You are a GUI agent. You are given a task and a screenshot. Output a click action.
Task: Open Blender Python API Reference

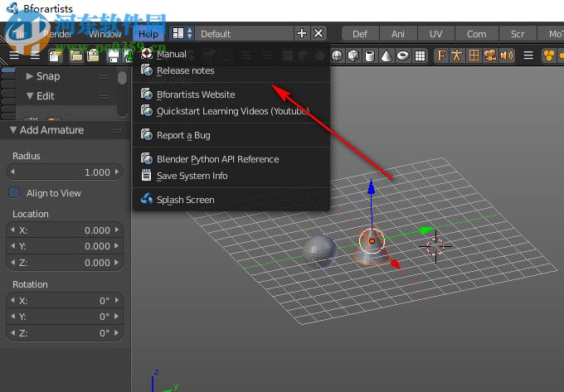coord(231,159)
